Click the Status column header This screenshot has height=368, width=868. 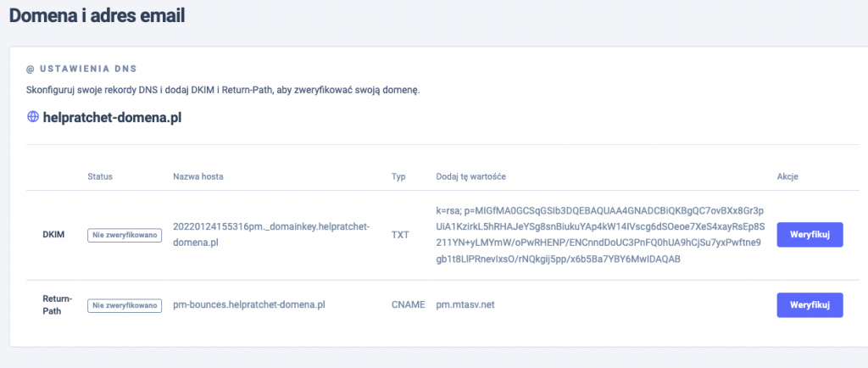point(99,176)
